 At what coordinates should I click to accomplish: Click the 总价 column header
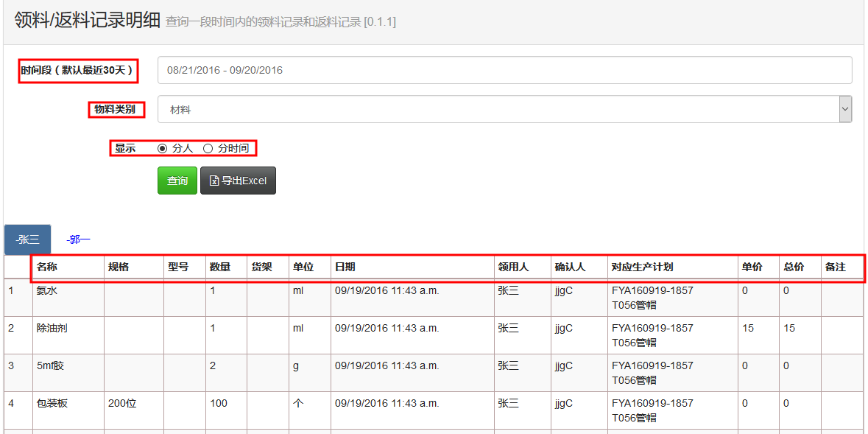pyautogui.click(x=793, y=267)
